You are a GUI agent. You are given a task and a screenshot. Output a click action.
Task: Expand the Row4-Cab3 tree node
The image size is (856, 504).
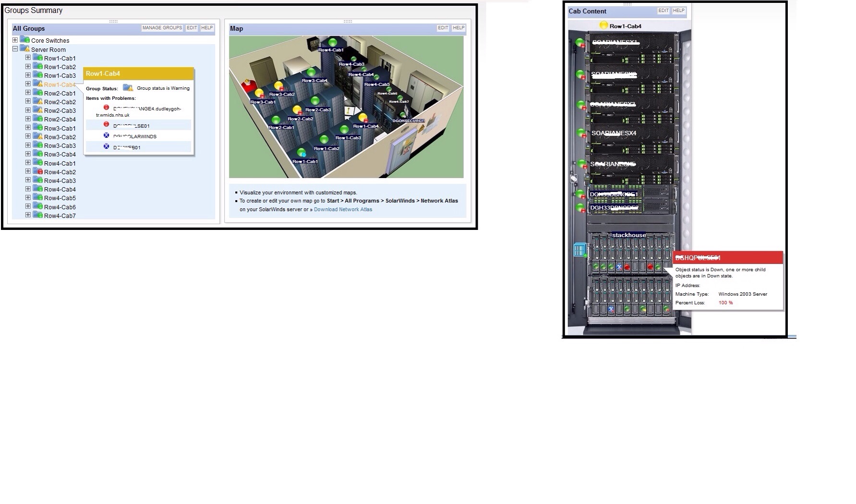coord(28,180)
